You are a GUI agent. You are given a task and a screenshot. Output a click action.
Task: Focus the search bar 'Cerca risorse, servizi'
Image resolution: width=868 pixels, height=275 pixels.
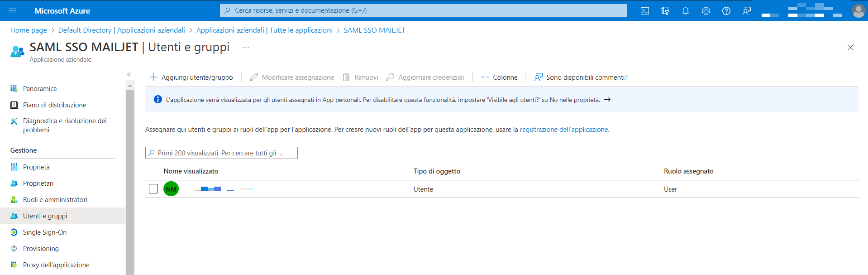(x=424, y=10)
